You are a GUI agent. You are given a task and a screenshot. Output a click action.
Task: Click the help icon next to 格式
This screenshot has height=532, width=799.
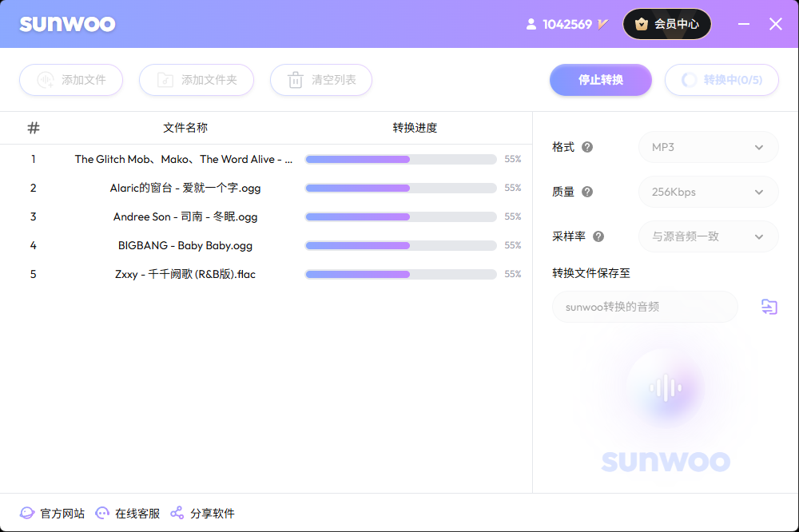pyautogui.click(x=587, y=147)
